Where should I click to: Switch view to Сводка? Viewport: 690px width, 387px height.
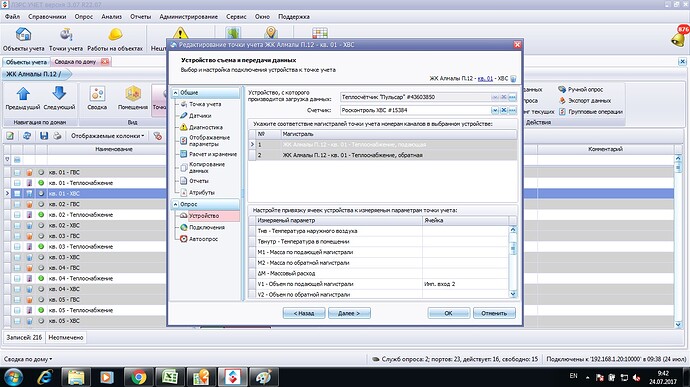(x=97, y=99)
